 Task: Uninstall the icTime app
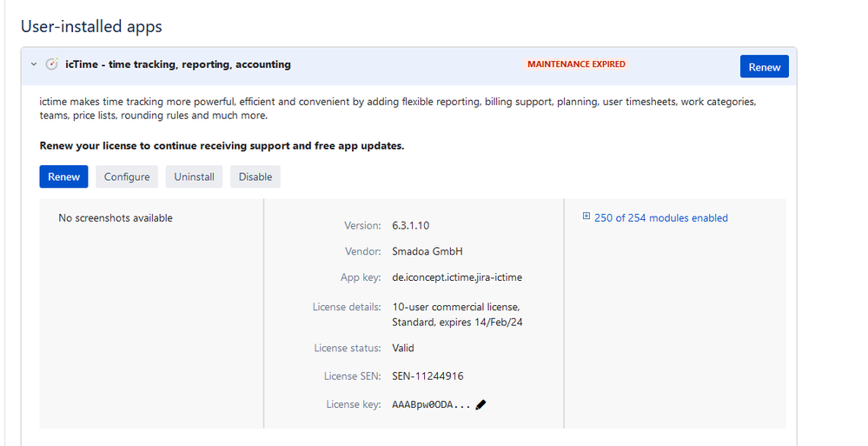pyautogui.click(x=194, y=176)
